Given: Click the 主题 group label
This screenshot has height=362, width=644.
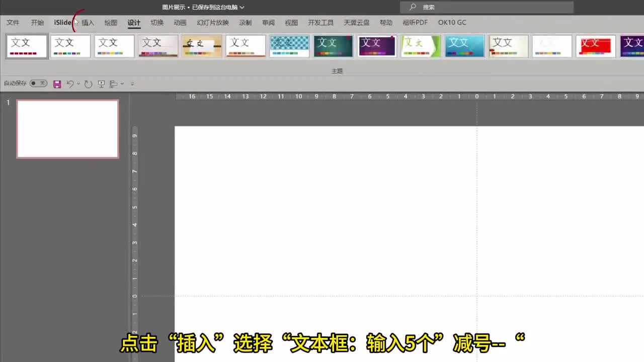Looking at the screenshot, I should 336,70.
